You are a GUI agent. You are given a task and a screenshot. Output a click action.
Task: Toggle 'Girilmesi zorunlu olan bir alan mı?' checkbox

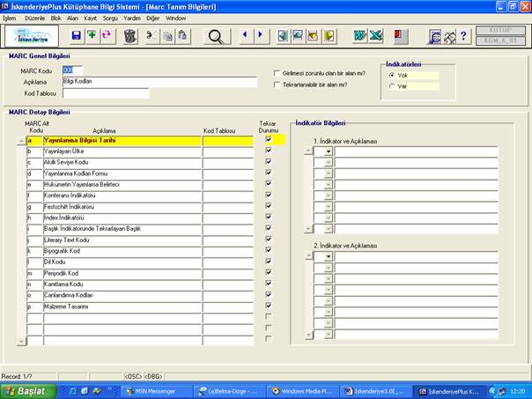(x=277, y=73)
